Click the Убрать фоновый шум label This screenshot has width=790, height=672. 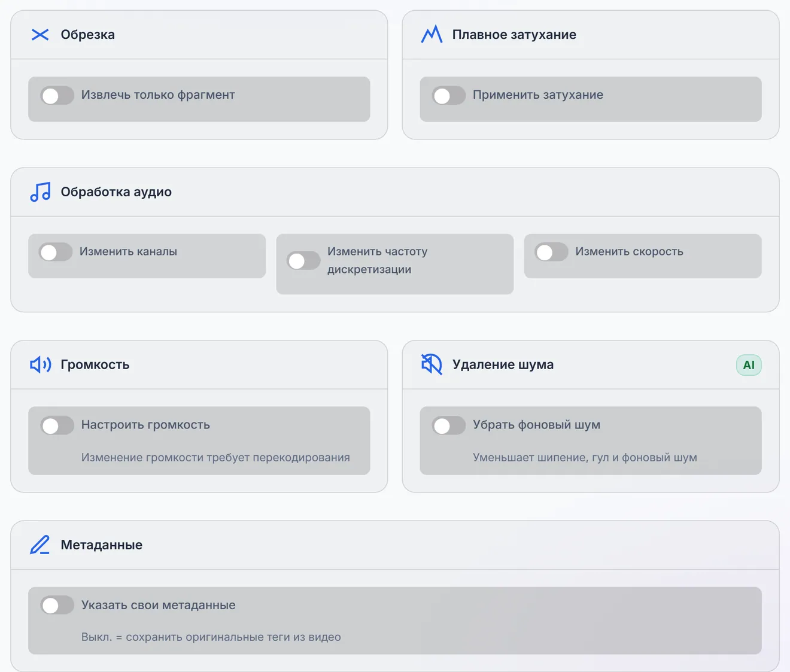536,425
